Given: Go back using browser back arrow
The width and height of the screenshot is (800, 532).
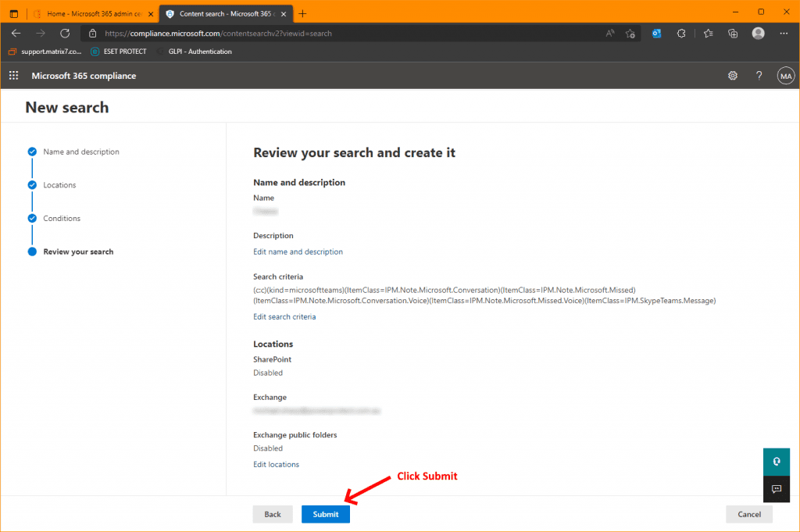Looking at the screenshot, I should coord(16,34).
